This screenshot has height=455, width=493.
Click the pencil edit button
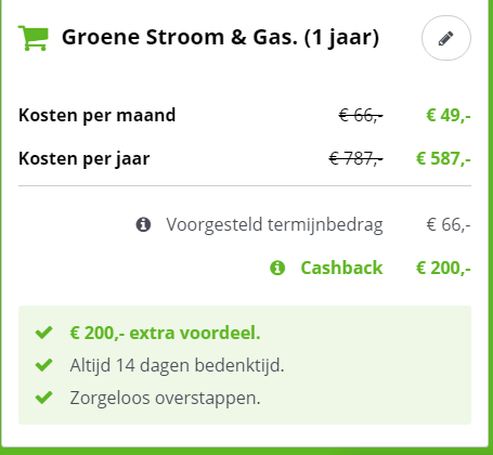pyautogui.click(x=446, y=38)
